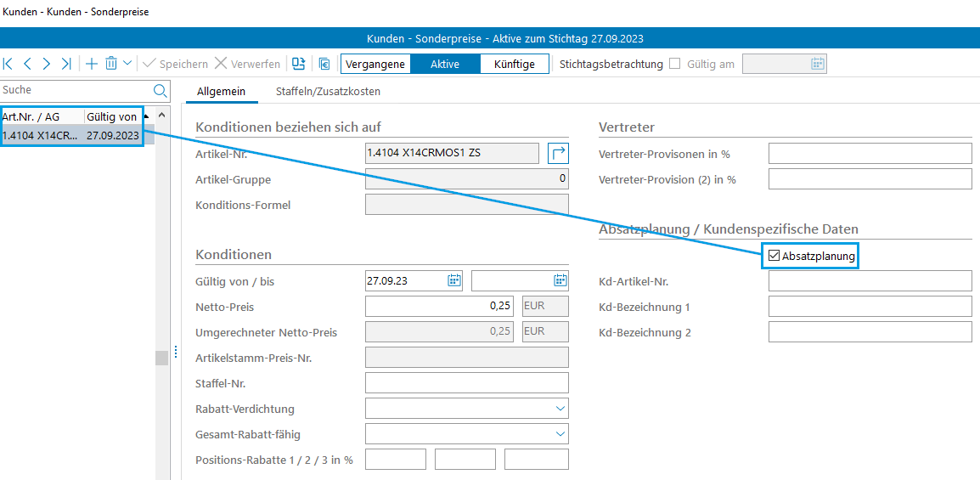
Task: Go to the previous record
Action: click(x=27, y=64)
